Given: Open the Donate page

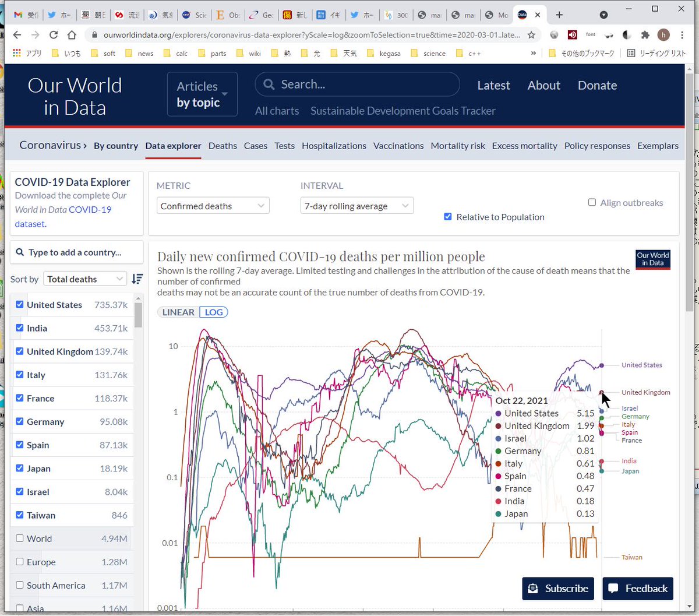Looking at the screenshot, I should pos(597,85).
